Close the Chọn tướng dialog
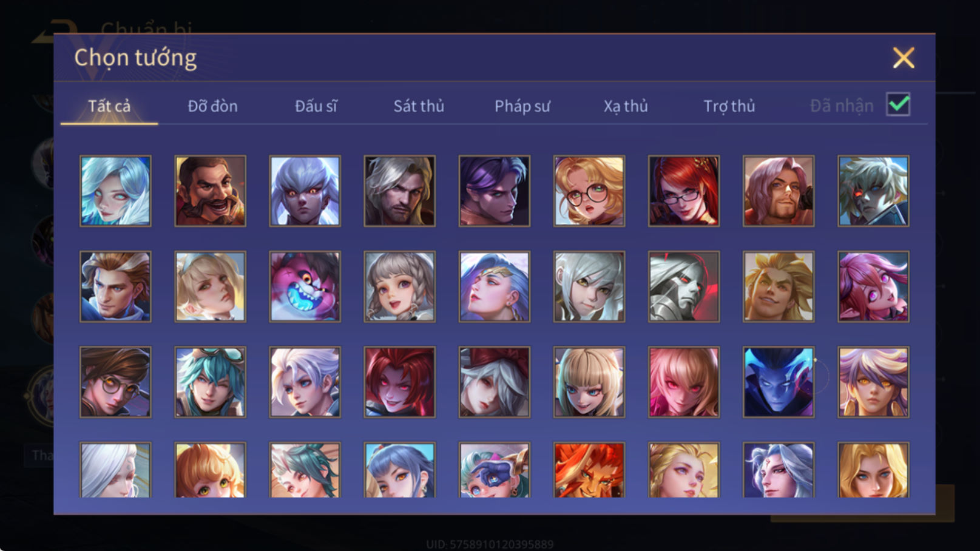Image resolution: width=980 pixels, height=551 pixels. point(904,58)
